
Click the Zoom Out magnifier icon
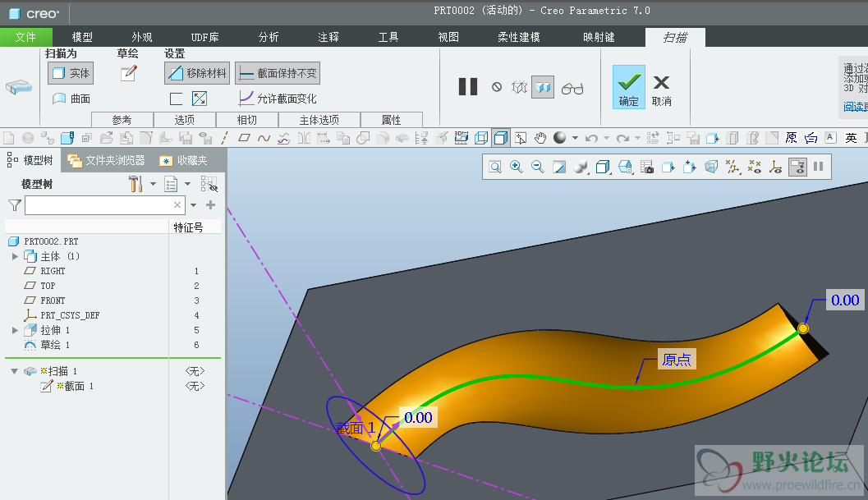click(x=537, y=167)
